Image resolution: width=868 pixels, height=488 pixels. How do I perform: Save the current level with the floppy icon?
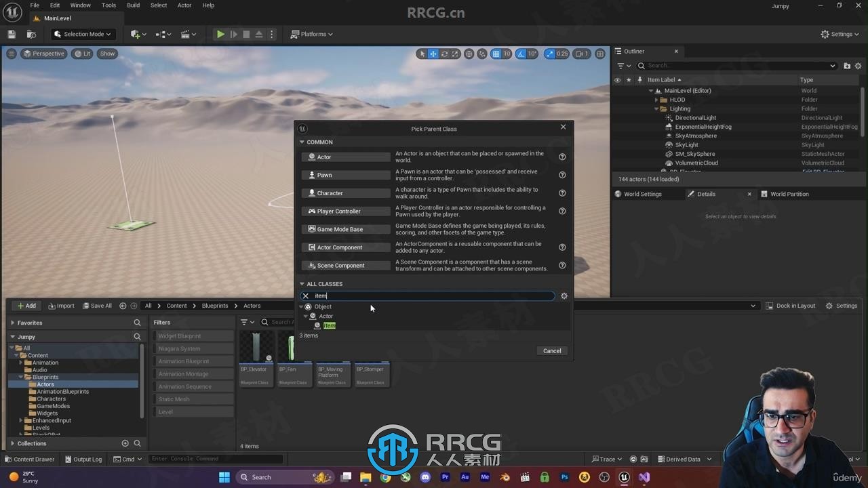(12, 34)
